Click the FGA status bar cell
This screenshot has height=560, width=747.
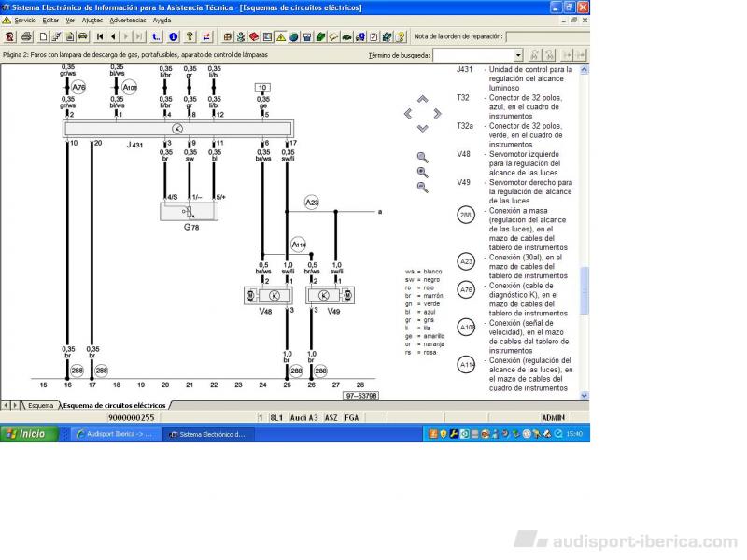351,417
